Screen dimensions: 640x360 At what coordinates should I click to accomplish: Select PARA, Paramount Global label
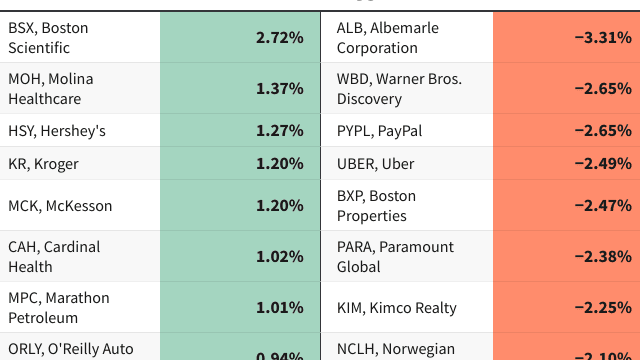coord(407,256)
